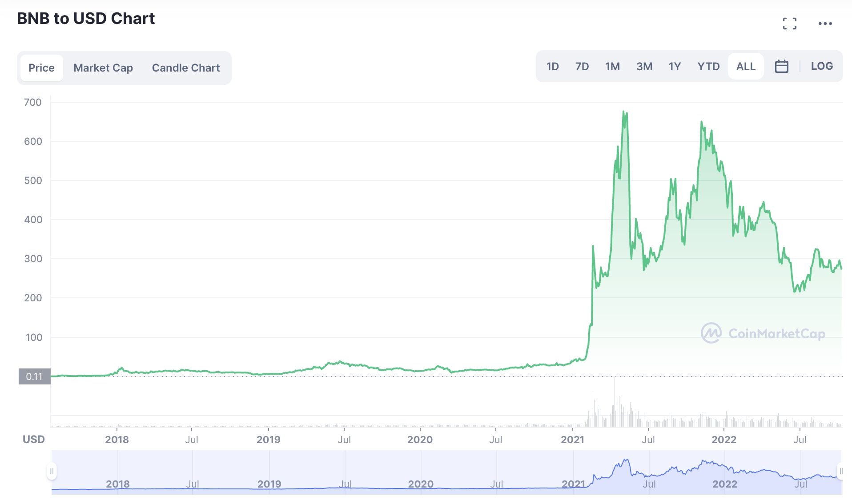Click the 2019 label in the mini navigator
Screen dimensions: 852x504
click(x=269, y=484)
